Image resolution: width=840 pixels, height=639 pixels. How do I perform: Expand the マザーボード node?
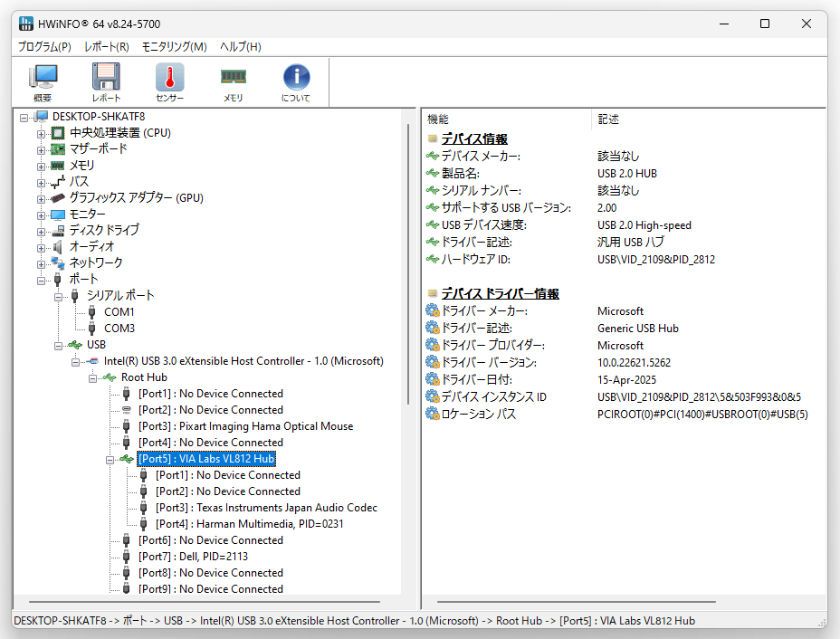pos(42,150)
